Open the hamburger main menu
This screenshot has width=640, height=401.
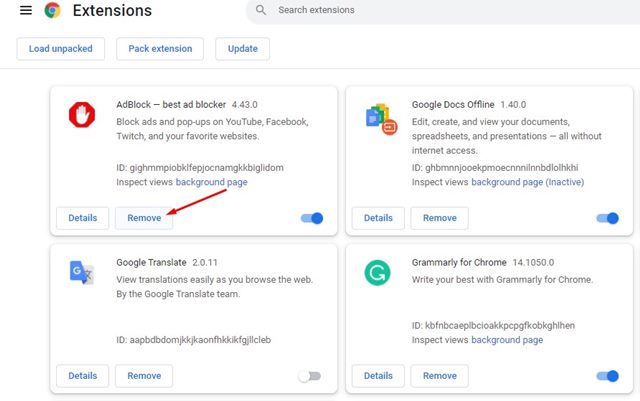pos(25,11)
